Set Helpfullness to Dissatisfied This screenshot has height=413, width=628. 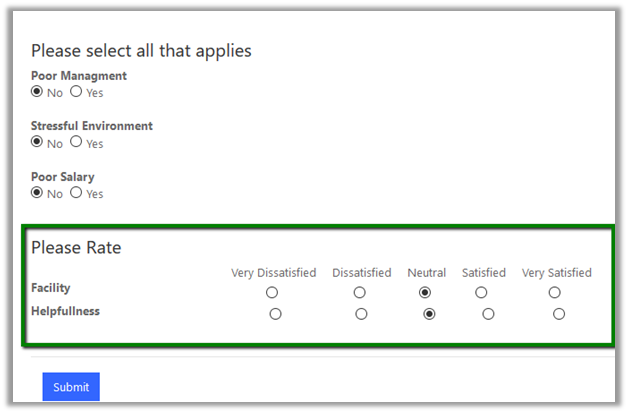(362, 314)
